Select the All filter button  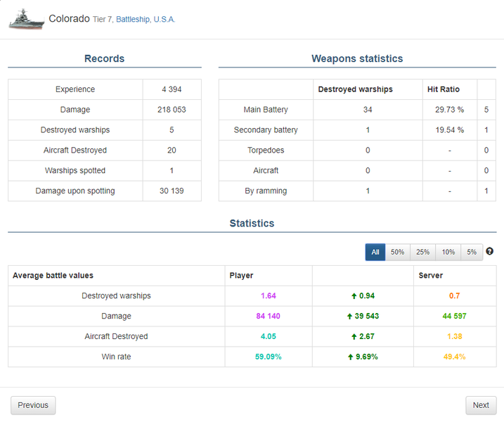pos(375,252)
